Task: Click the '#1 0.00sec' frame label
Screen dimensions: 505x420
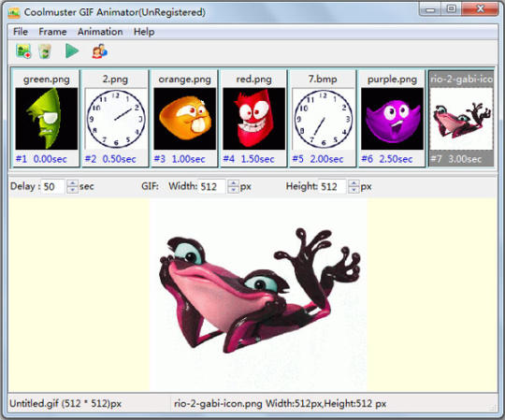Action: [x=41, y=159]
